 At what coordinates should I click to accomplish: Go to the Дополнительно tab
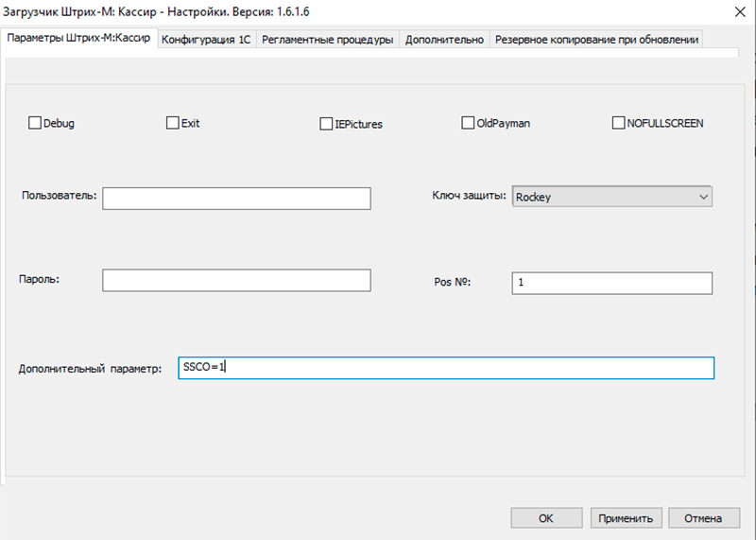(x=444, y=40)
